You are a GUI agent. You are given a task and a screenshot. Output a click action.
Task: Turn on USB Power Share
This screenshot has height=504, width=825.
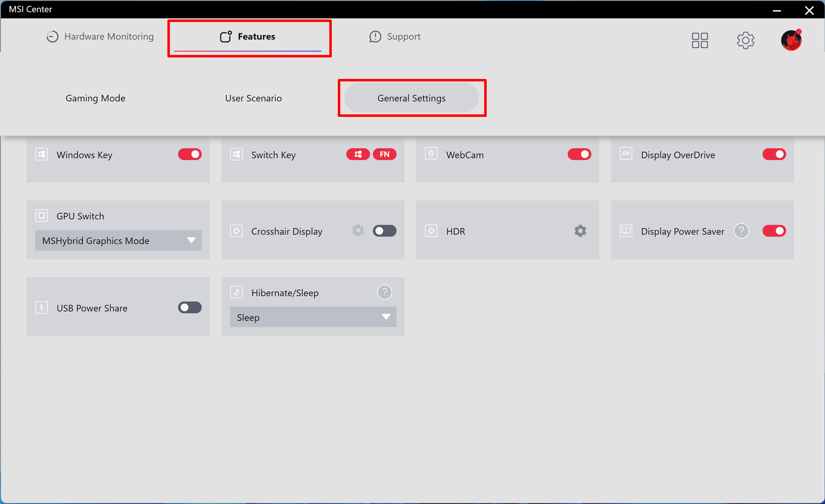point(190,308)
